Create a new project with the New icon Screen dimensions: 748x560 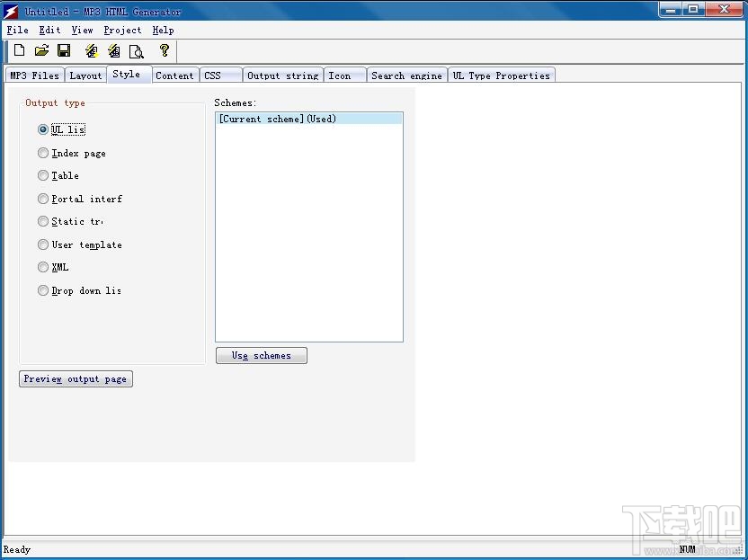[18, 51]
